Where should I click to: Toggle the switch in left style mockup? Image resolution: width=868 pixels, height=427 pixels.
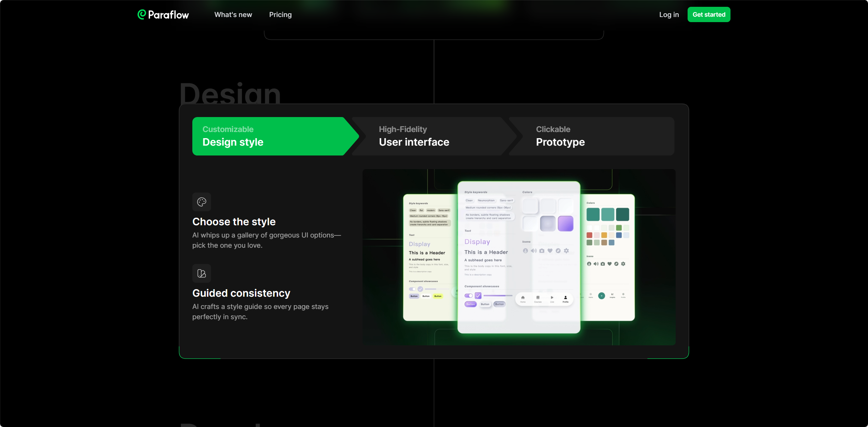412,289
